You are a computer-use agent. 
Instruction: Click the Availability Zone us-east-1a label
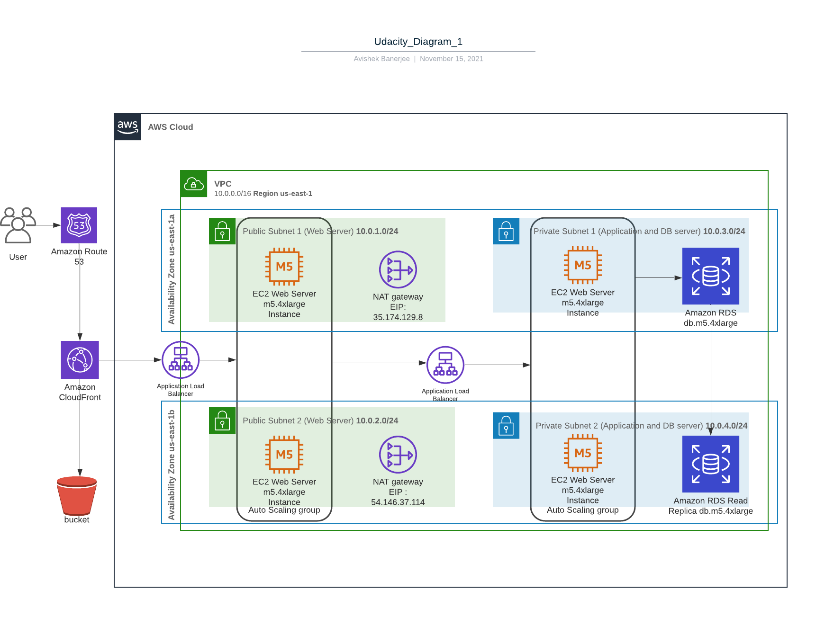(172, 269)
